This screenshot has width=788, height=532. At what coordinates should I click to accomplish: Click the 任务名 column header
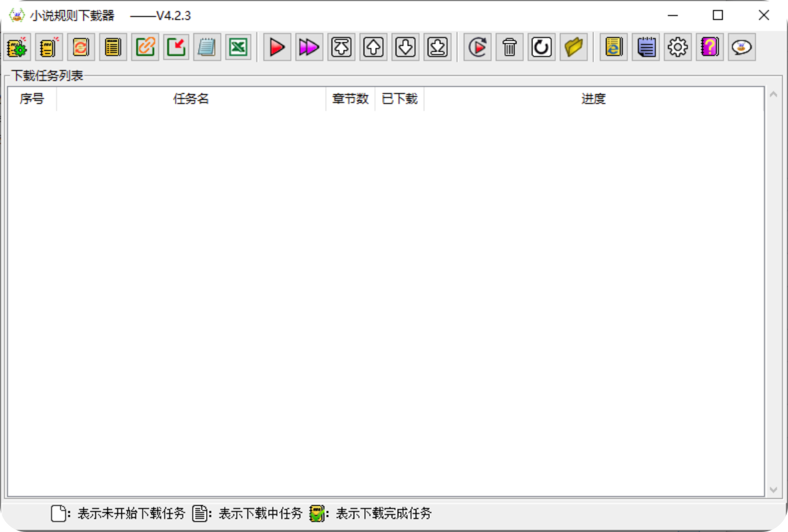tap(191, 99)
